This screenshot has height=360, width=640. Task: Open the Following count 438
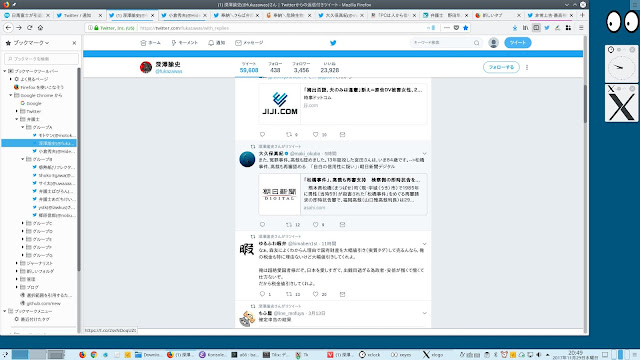click(275, 67)
